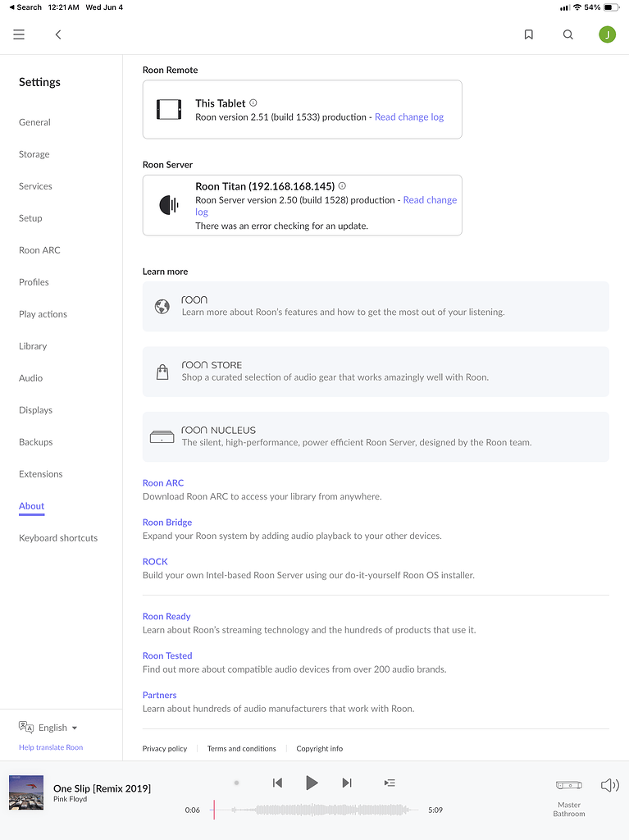Open the profile avatar at top right
The image size is (629, 840).
tap(607, 34)
